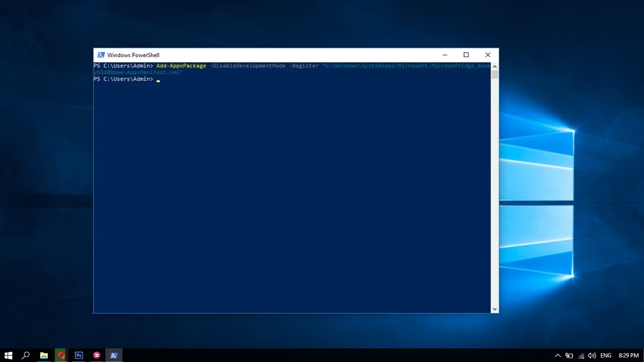This screenshot has width=644, height=362.
Task: Show hidden system tray icons
Action: click(557, 356)
